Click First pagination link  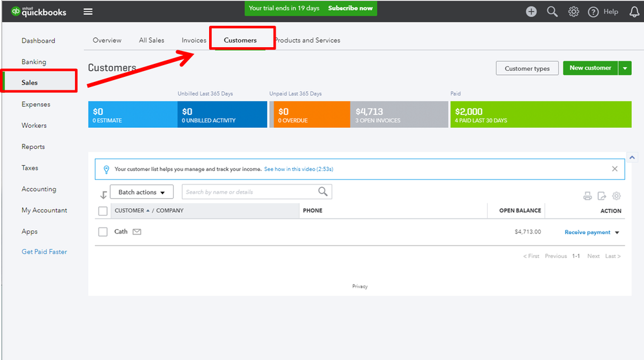(531, 256)
